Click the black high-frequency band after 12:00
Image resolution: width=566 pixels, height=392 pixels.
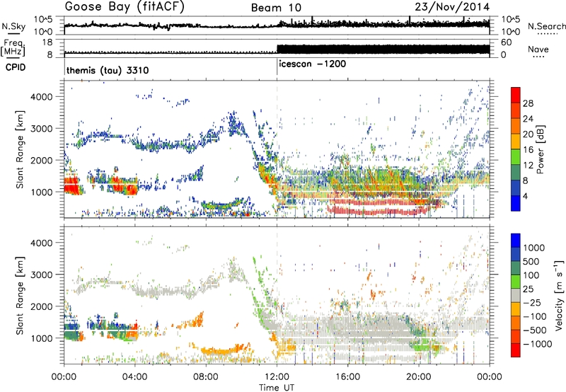(383, 49)
